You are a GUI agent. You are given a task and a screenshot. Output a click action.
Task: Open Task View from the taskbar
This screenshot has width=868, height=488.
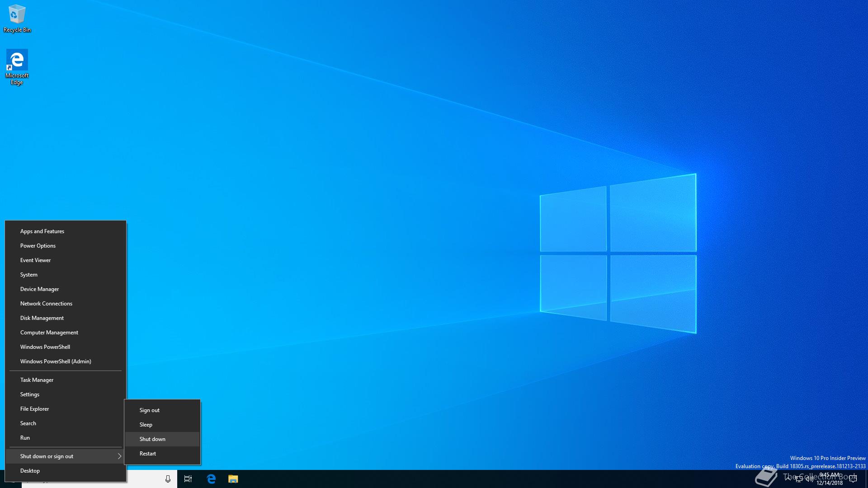pyautogui.click(x=188, y=479)
